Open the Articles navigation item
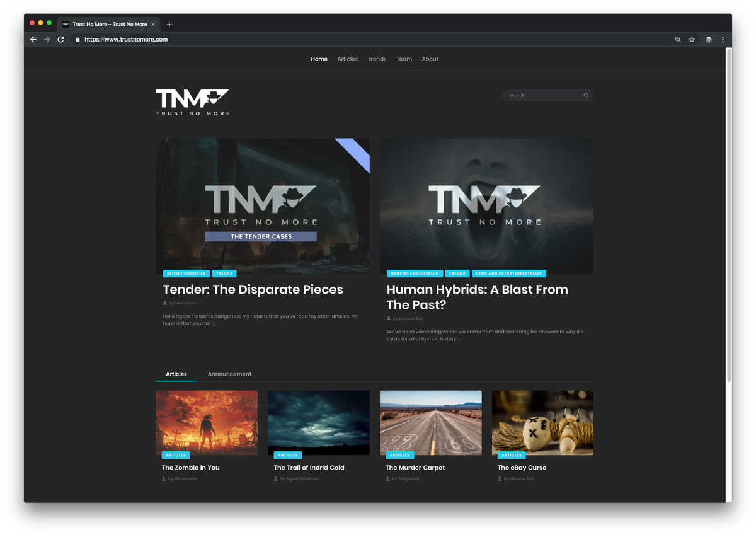The width and height of the screenshot is (756, 537). [347, 59]
